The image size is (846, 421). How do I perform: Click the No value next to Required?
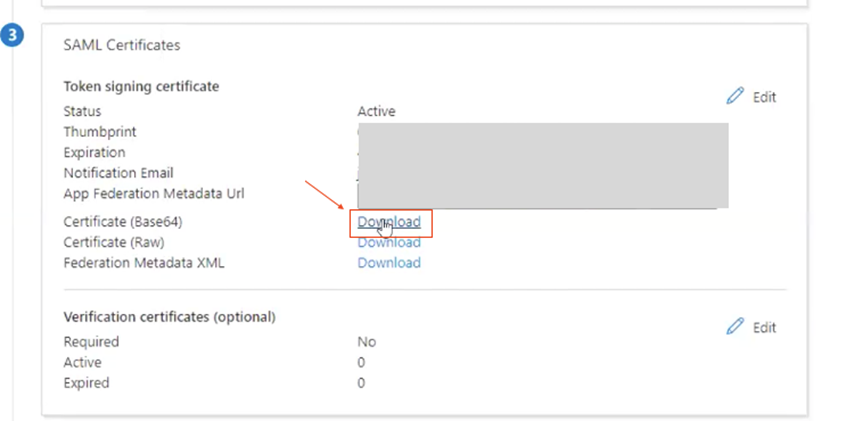coord(367,342)
